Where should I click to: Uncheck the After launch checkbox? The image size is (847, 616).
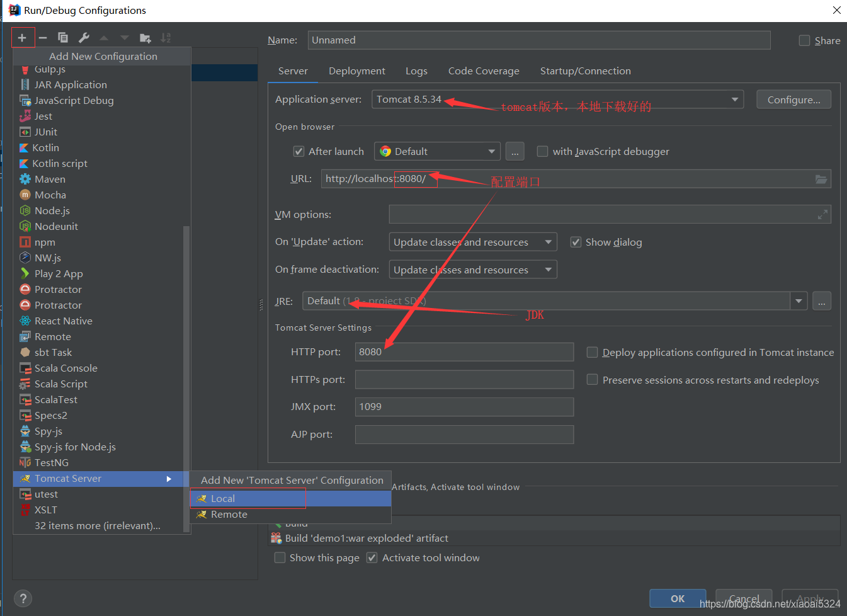[299, 151]
